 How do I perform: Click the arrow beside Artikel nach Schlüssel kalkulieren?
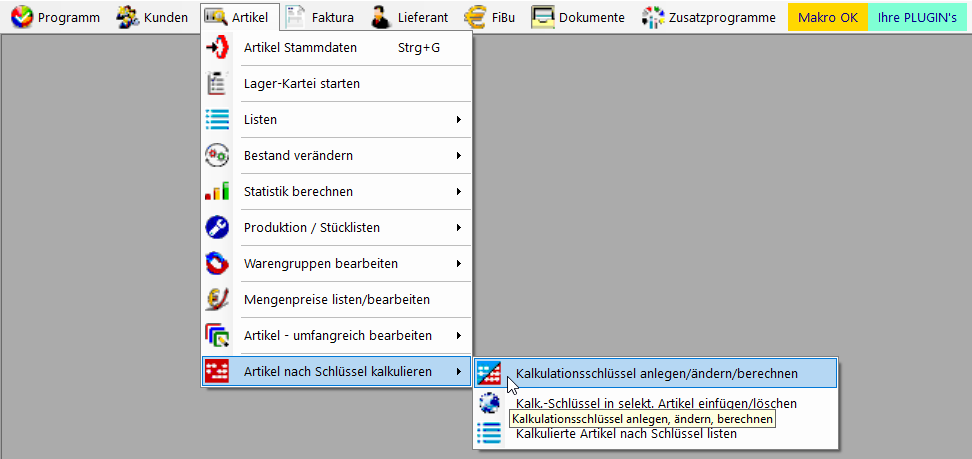click(459, 372)
